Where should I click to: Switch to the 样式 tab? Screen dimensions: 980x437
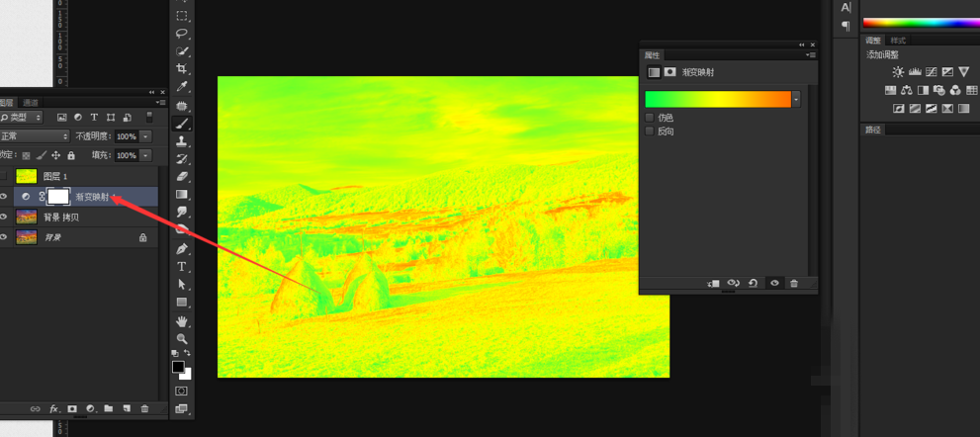pos(898,40)
